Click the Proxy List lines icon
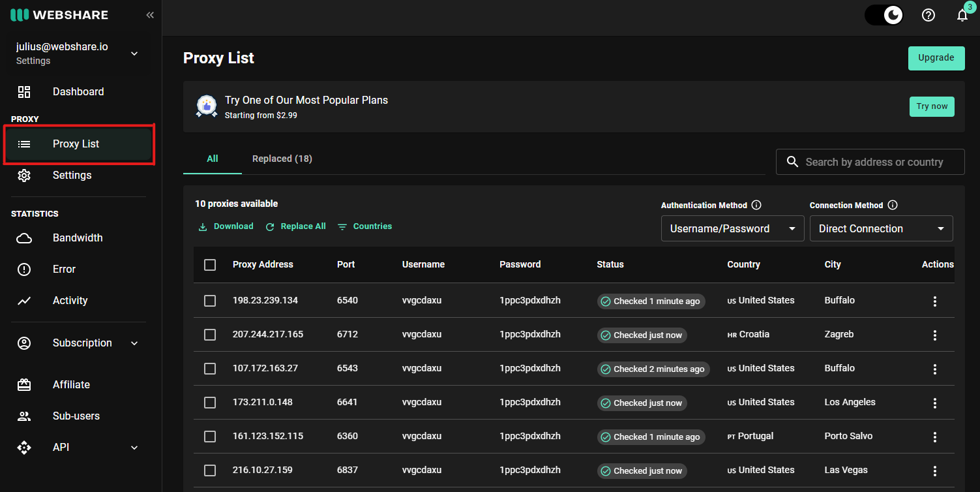 coord(24,144)
